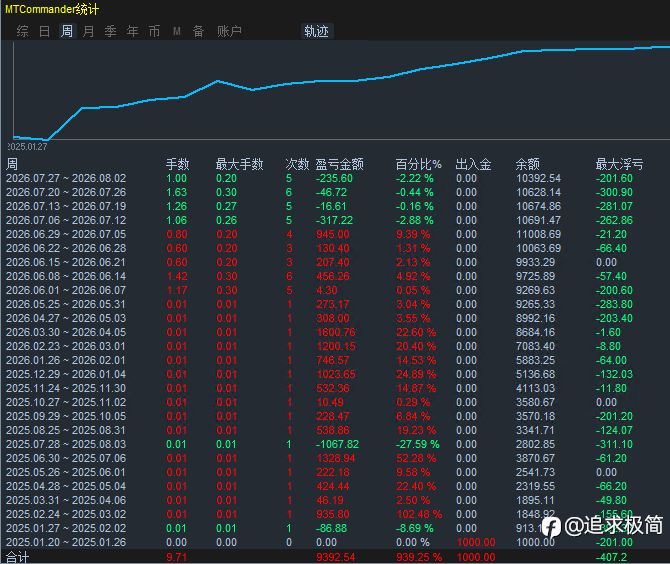
Task: Open the 日 daily statistics tab
Action: coord(44,31)
